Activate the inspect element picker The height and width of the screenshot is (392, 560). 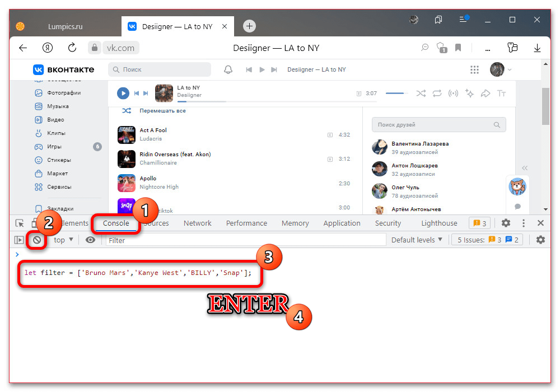(20, 223)
